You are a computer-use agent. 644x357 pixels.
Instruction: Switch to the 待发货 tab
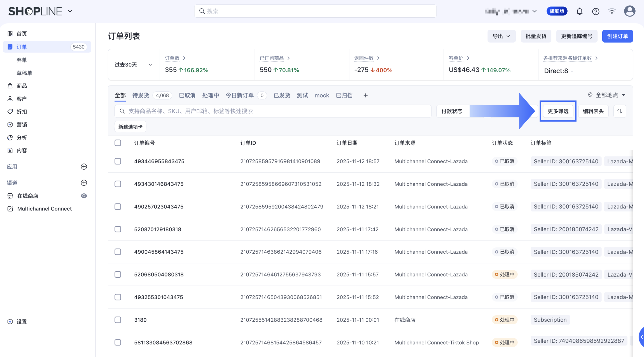coord(141,96)
